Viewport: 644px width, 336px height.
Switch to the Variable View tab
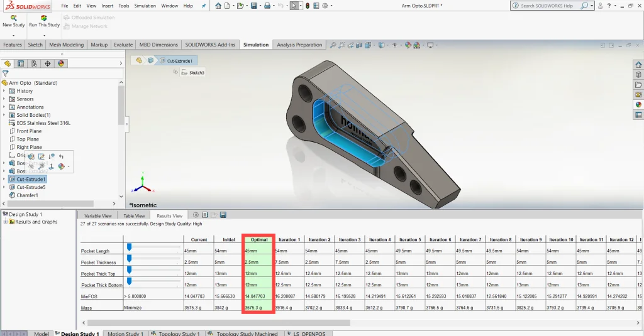pyautogui.click(x=97, y=215)
